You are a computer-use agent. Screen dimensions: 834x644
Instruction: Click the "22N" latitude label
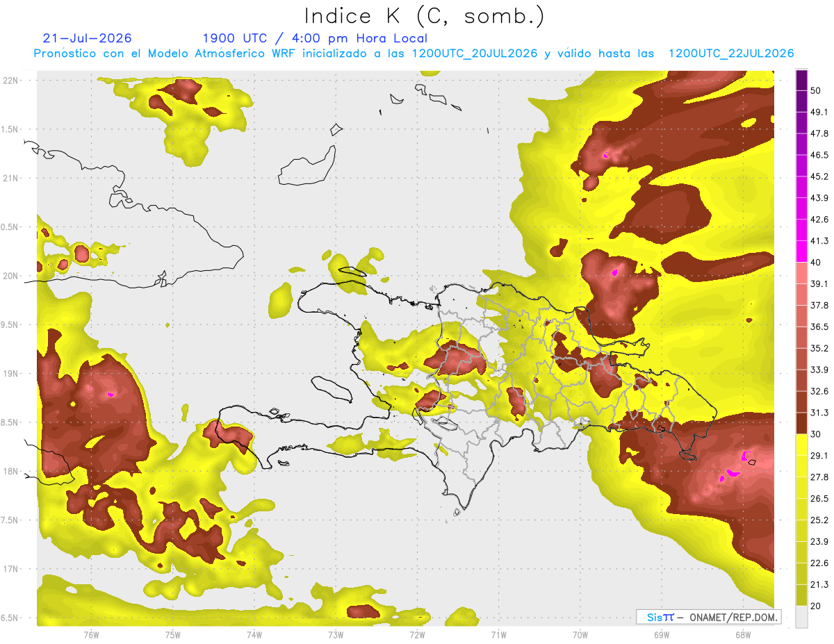(12, 80)
